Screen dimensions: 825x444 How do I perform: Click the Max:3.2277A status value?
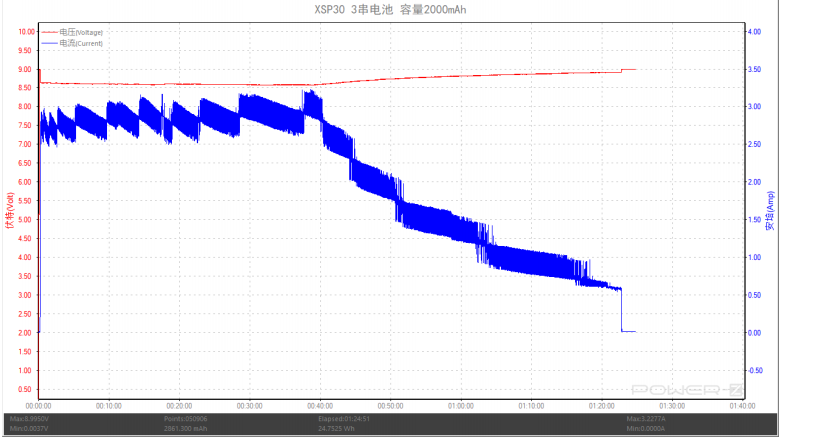[x=646, y=419]
